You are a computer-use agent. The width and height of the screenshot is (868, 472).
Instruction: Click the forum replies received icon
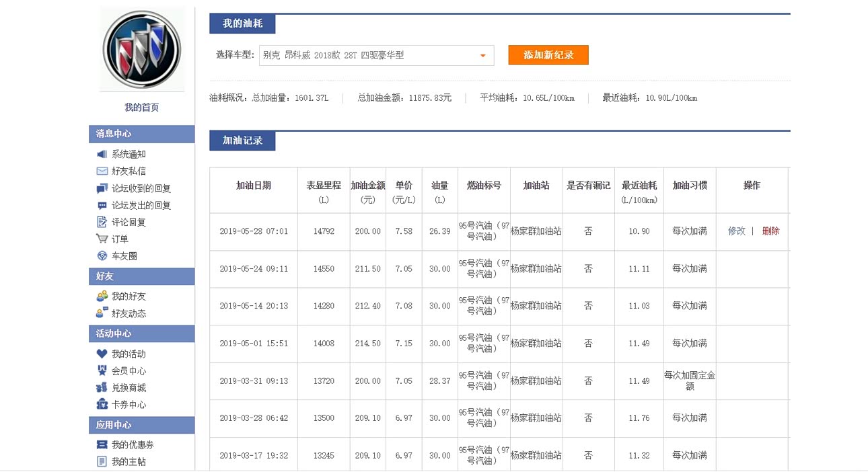point(102,188)
